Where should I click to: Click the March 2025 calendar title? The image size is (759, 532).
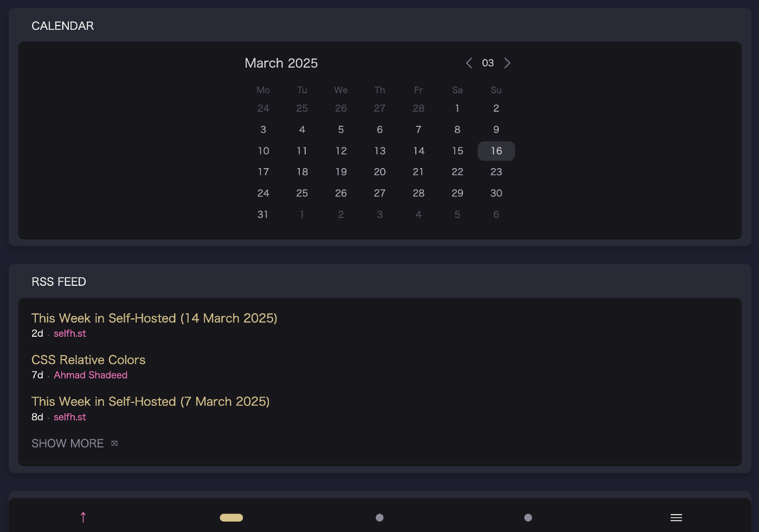pos(281,63)
